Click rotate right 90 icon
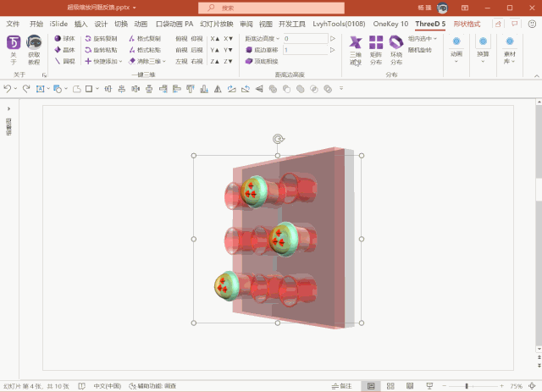The image size is (542, 392). (231, 89)
